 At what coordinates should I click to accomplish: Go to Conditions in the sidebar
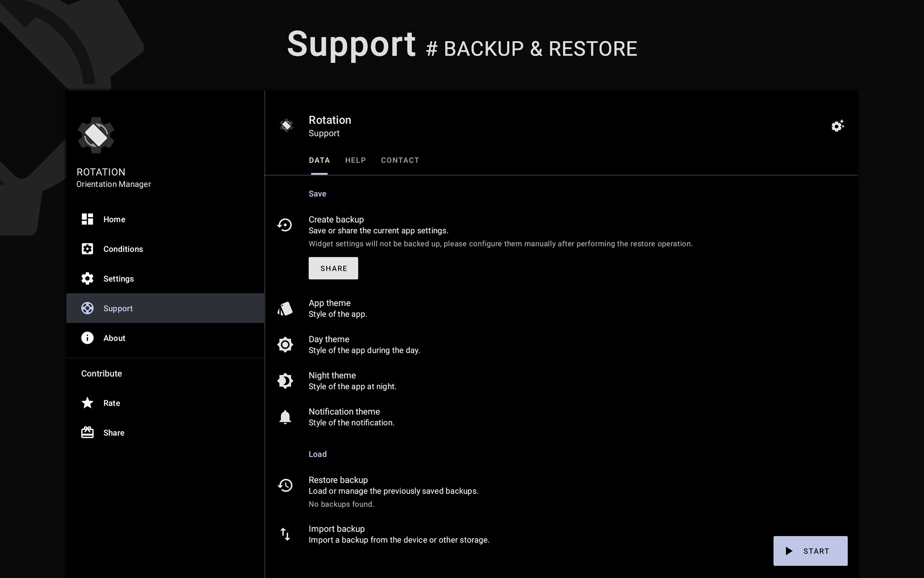click(x=165, y=249)
